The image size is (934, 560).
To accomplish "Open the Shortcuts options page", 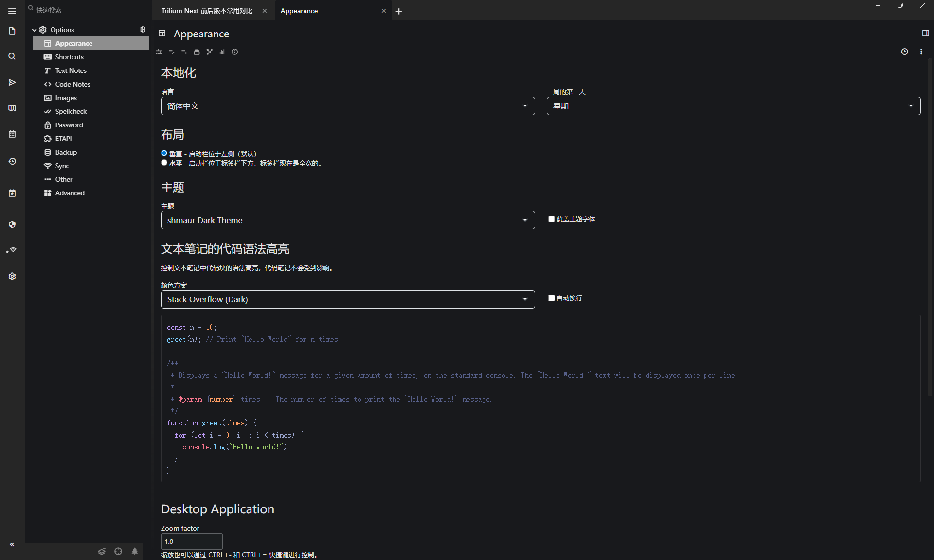I will point(69,57).
